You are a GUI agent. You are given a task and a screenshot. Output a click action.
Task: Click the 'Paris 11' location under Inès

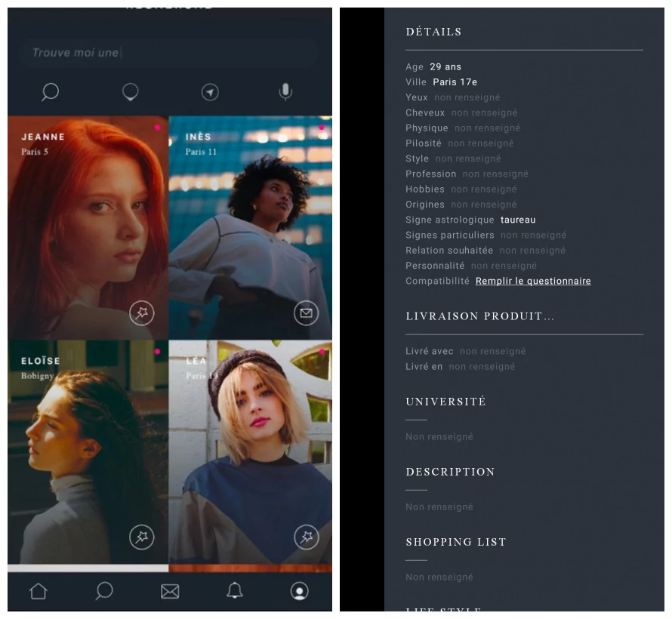(201, 152)
